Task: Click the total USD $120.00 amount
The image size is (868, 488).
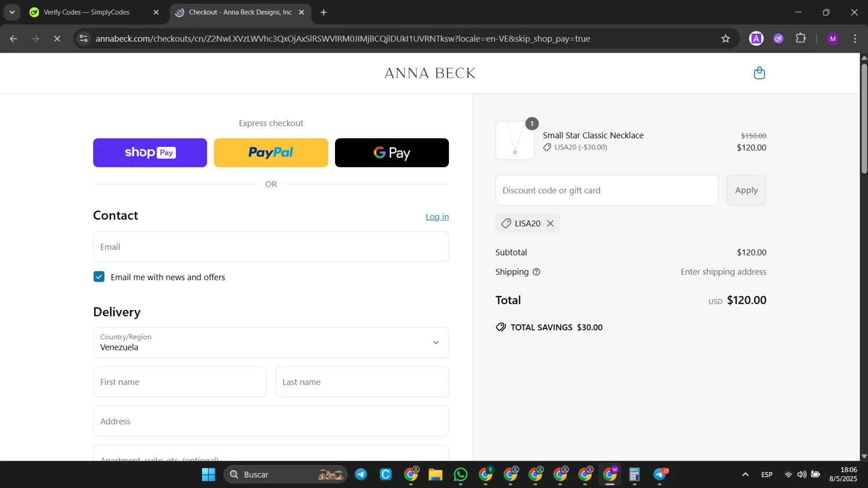Action: pos(737,300)
